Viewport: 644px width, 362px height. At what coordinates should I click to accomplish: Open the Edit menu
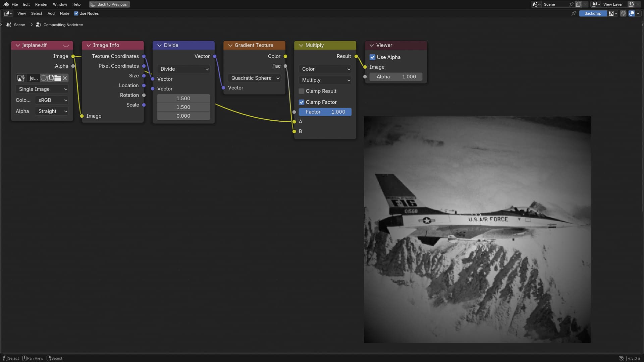point(26,4)
